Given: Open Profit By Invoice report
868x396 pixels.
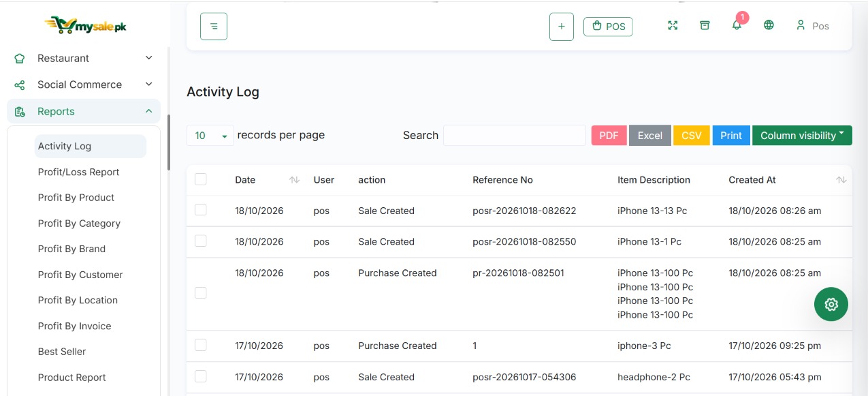Looking at the screenshot, I should click(74, 326).
